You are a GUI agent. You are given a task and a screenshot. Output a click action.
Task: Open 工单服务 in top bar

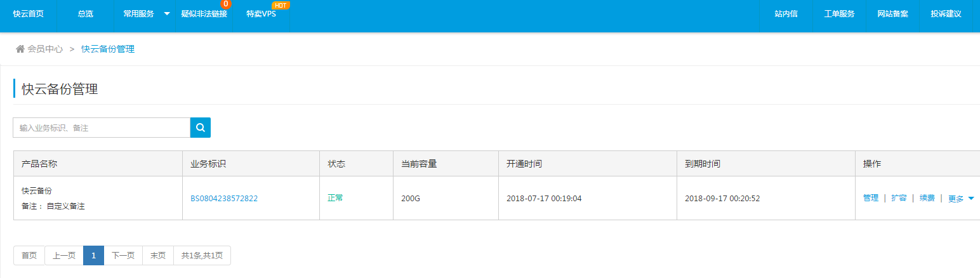(840, 14)
